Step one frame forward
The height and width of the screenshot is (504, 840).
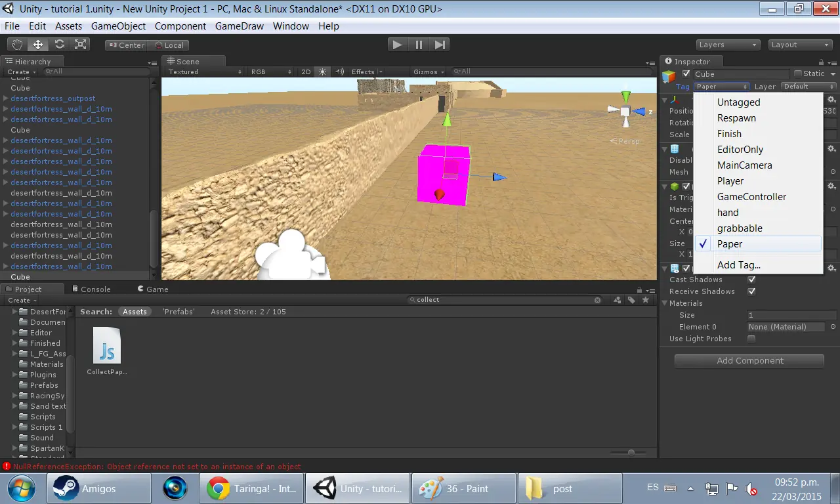(440, 45)
